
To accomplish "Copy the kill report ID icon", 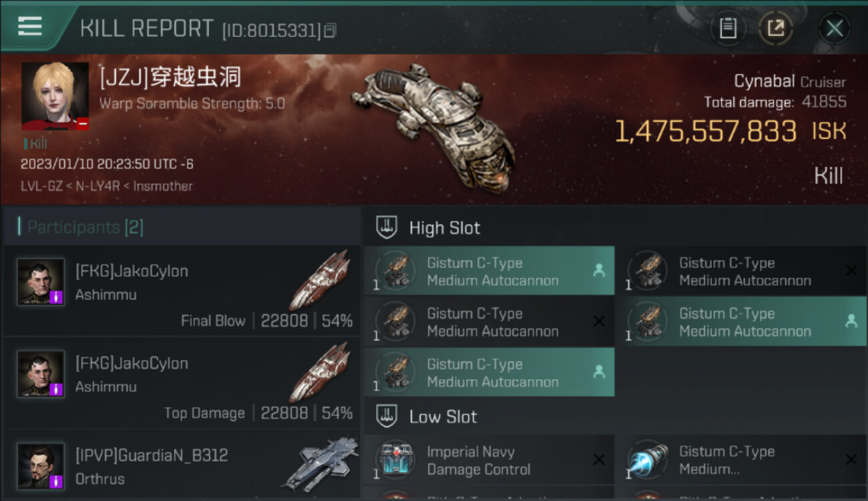I will pyautogui.click(x=330, y=30).
